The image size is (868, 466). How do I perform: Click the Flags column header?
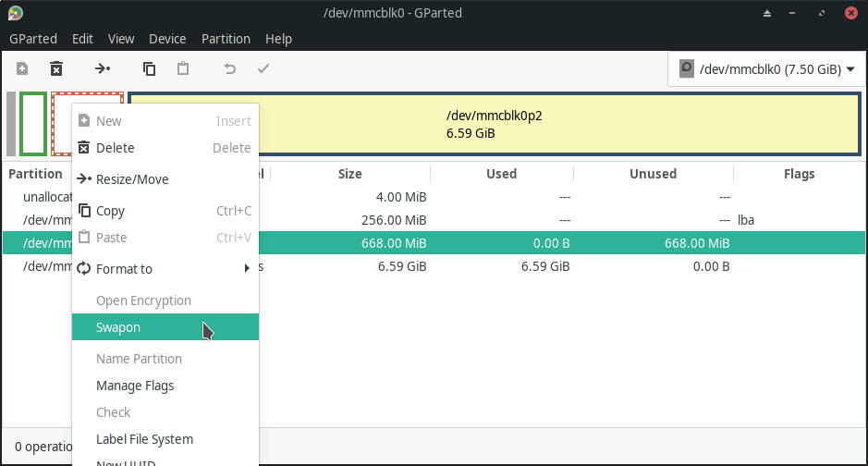pos(800,174)
